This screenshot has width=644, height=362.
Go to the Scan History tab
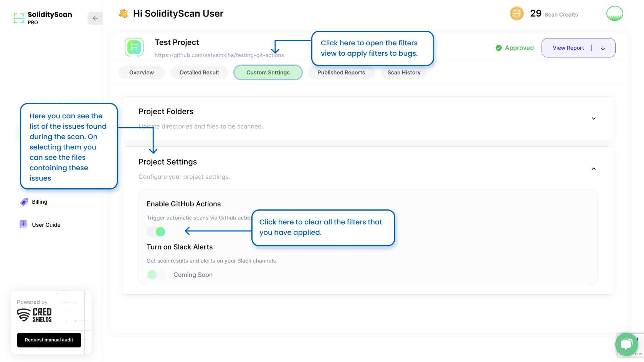click(404, 73)
